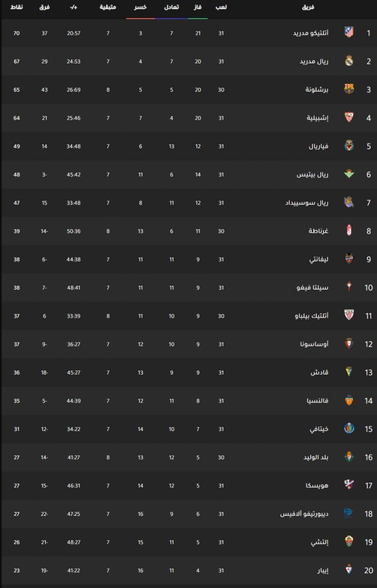Click the Sevilla club crest

pyautogui.click(x=349, y=117)
